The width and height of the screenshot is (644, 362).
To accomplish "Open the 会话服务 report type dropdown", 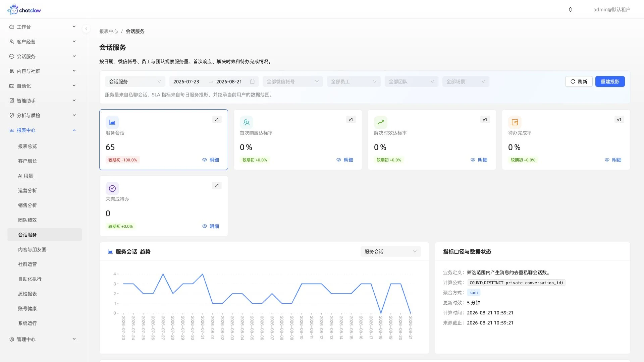I will 135,81.
